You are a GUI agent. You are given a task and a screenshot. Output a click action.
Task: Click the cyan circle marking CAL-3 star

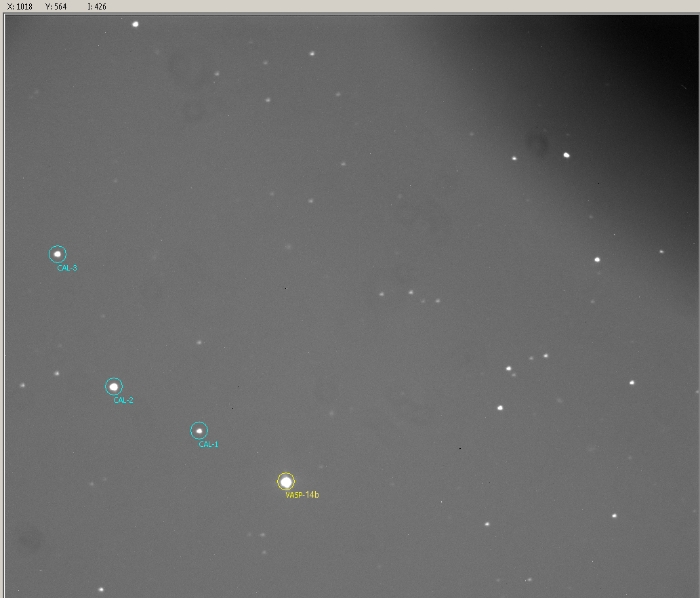coord(57,254)
